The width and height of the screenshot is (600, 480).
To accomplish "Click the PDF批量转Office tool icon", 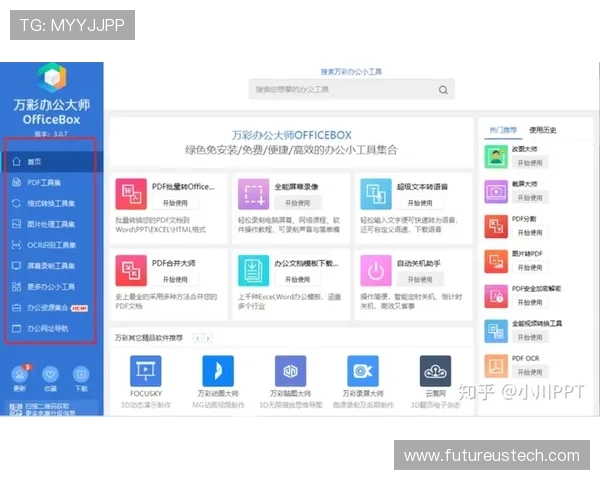I will (131, 194).
